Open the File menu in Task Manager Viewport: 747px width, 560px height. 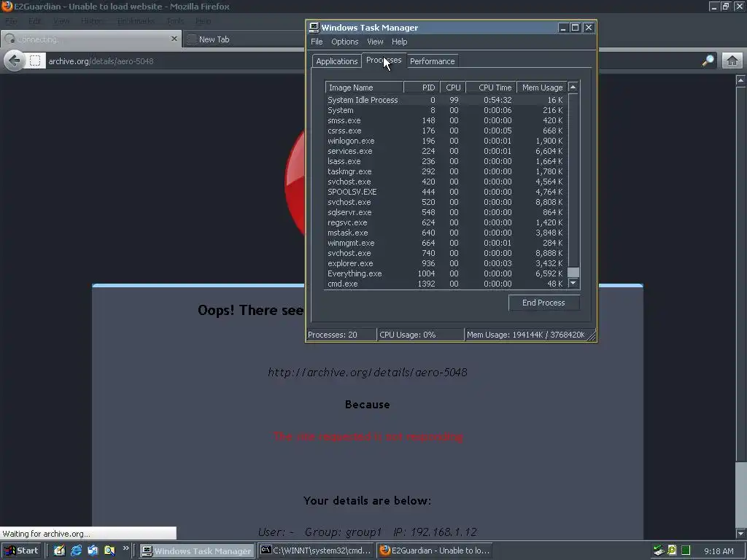317,42
